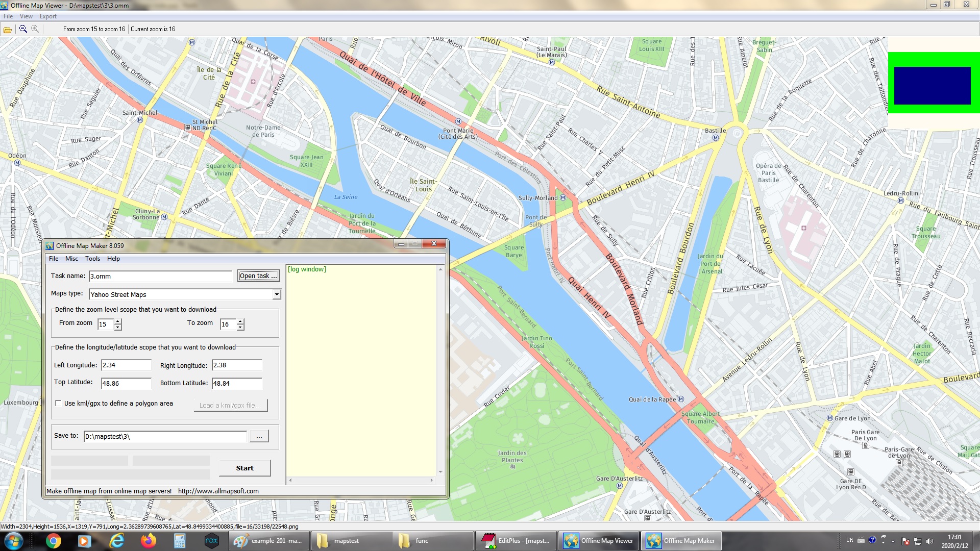The width and height of the screenshot is (980, 551).
Task: Enable kml/gpx polygon area checkbox
Action: (58, 403)
